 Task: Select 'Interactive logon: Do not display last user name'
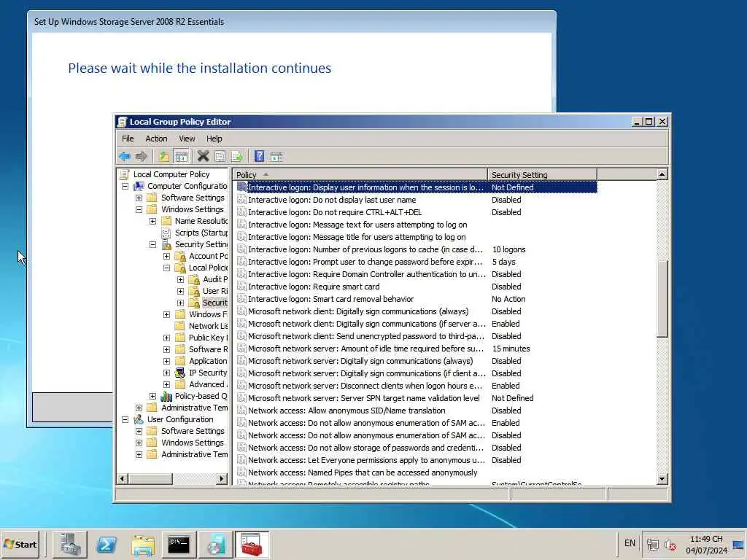point(332,200)
